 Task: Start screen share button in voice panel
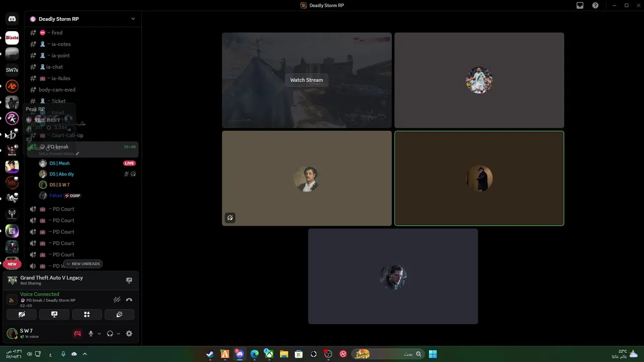54,314
